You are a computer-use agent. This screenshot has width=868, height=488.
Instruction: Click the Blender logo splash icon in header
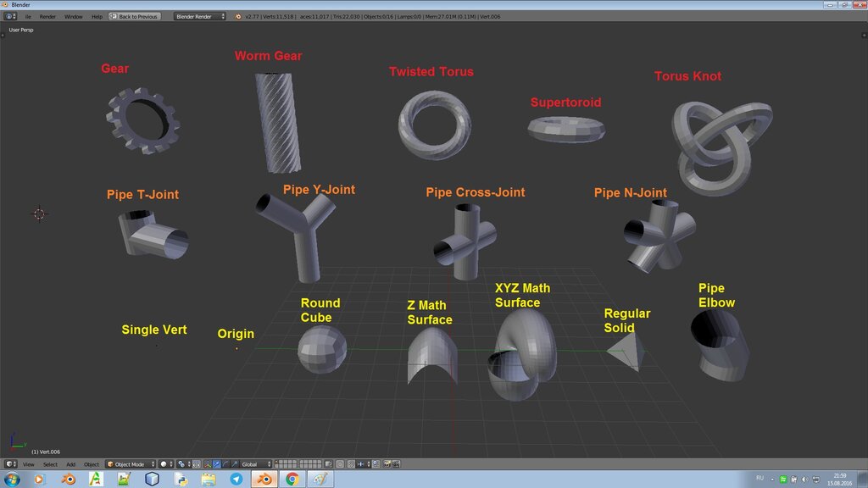[238, 17]
